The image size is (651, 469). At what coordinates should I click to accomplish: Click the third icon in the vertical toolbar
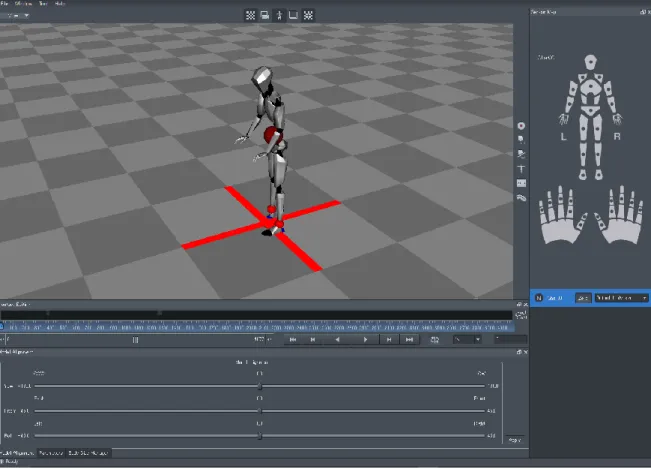coord(521,154)
